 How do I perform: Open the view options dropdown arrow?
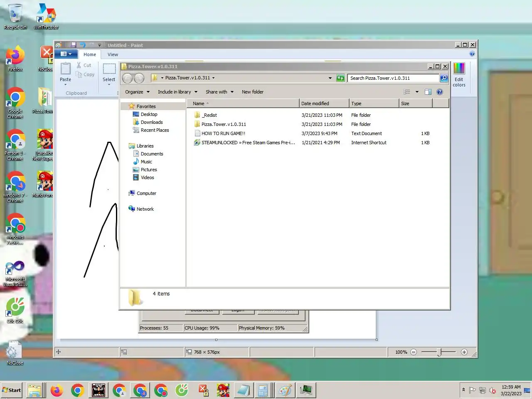[417, 92]
